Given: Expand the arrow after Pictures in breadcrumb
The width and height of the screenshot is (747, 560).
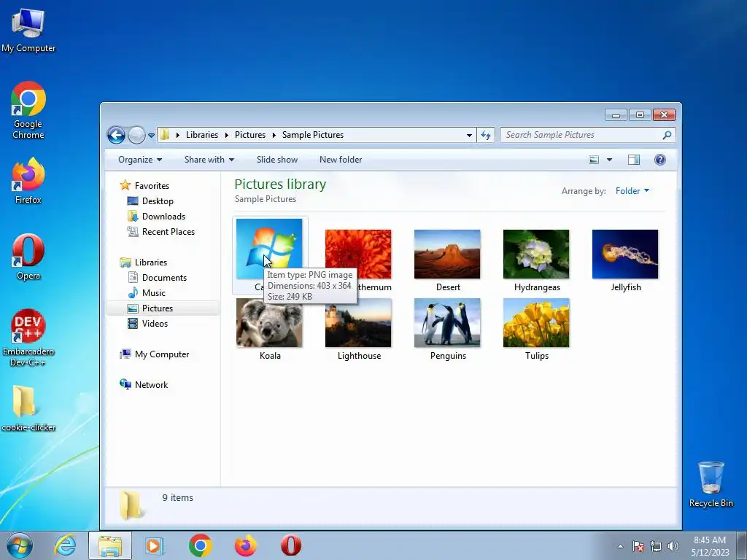Looking at the screenshot, I should (x=274, y=135).
